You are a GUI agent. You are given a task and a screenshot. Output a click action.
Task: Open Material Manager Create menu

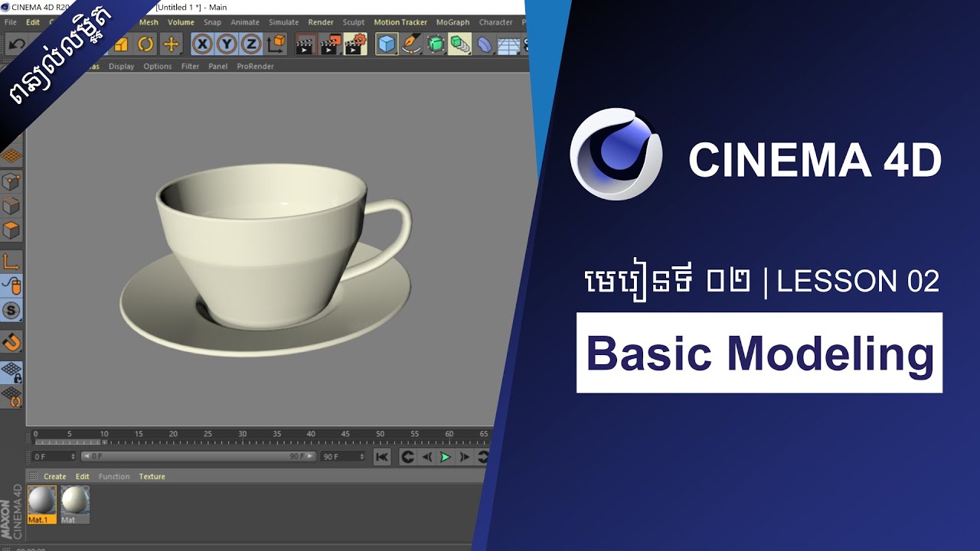(54, 477)
